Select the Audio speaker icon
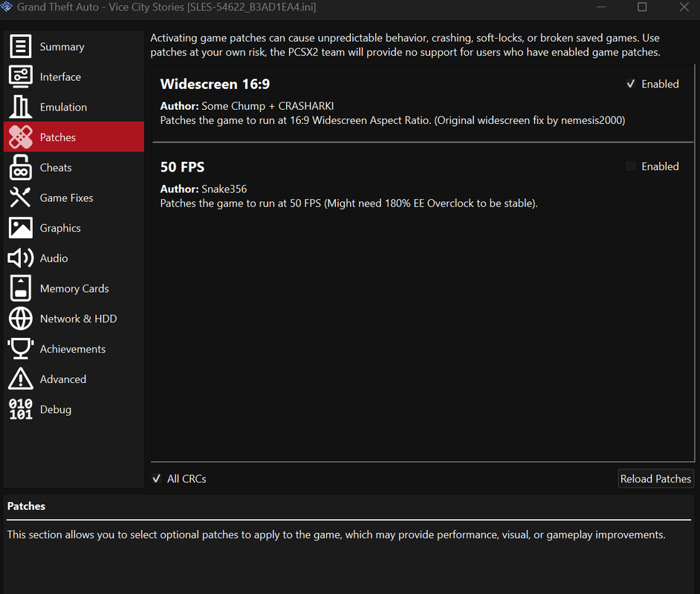The image size is (700, 594). point(21,258)
